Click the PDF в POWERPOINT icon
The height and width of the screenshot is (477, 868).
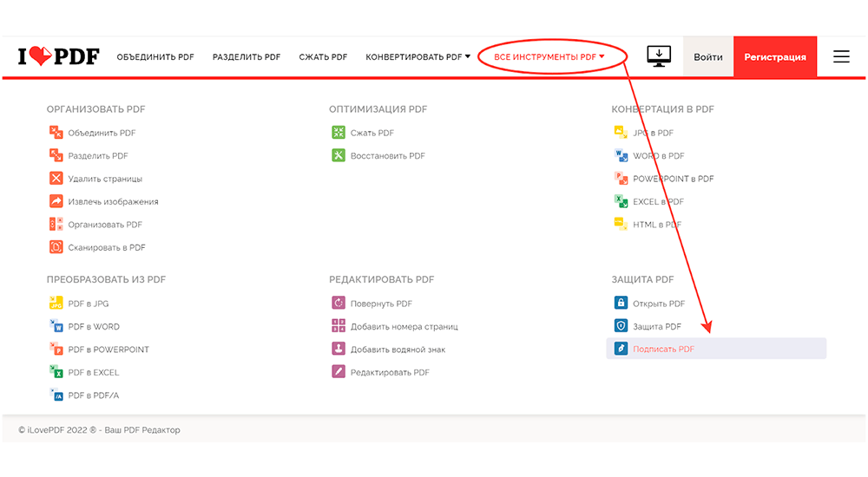click(x=56, y=350)
